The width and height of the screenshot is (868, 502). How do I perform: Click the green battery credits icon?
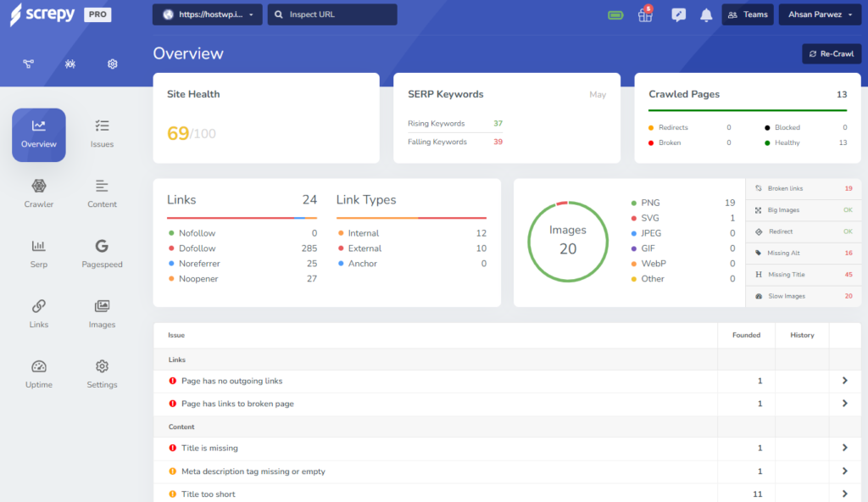click(x=616, y=14)
